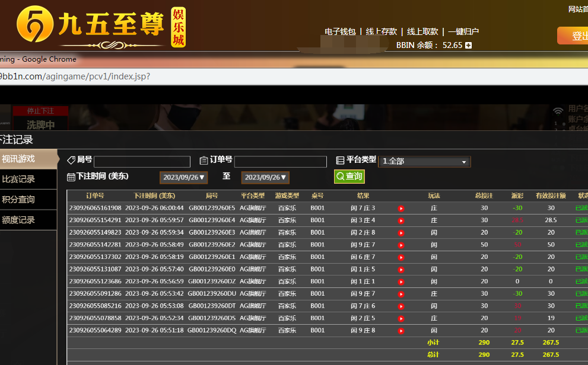Click the red play icon for order 230926055085216
The image size is (588, 365).
(x=401, y=306)
